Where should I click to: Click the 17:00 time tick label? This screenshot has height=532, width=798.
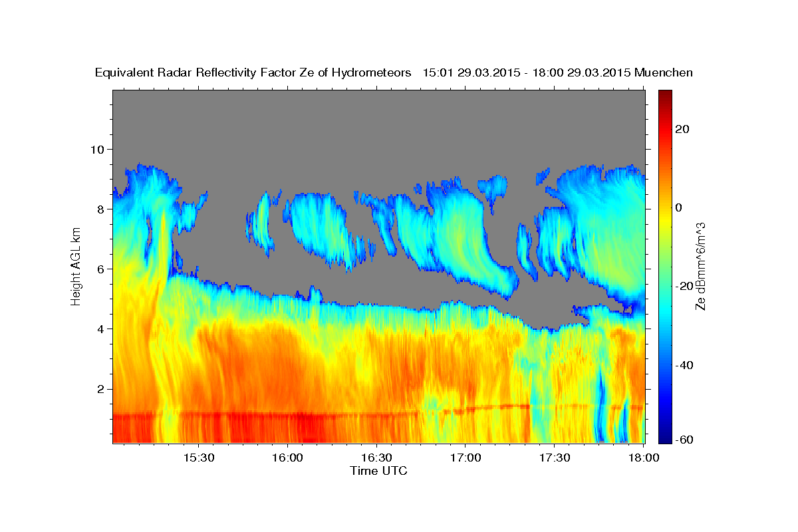(465, 458)
